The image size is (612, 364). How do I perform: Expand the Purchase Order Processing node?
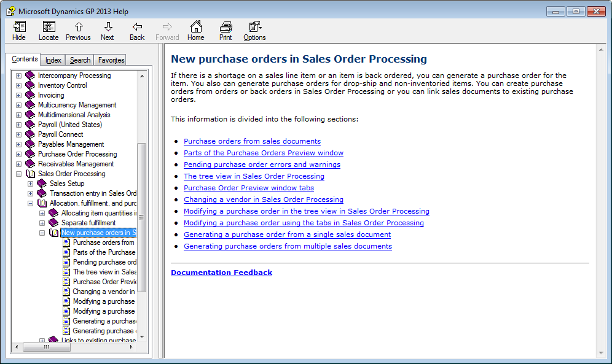18,154
